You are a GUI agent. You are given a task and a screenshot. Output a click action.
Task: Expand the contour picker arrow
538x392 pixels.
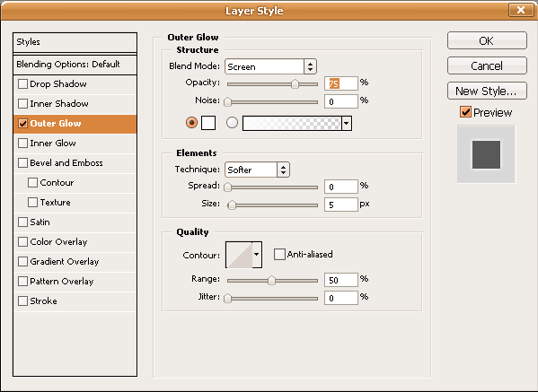point(257,255)
